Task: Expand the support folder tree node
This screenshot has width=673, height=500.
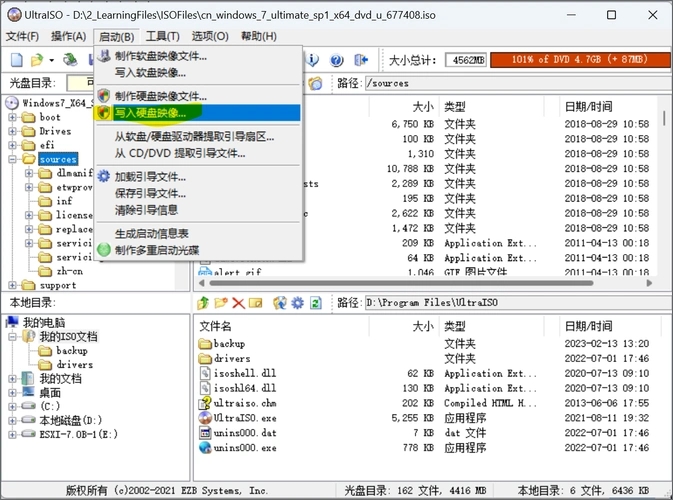Action: click(12, 285)
